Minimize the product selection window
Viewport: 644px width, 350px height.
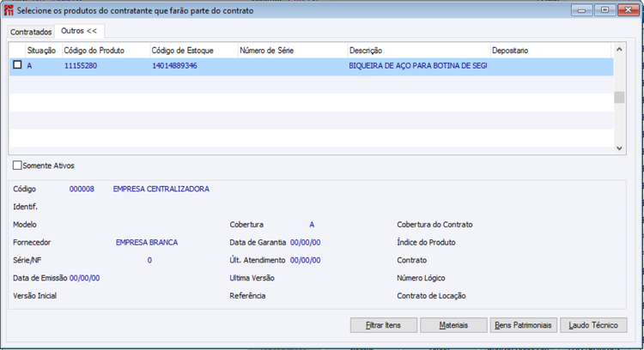[x=581, y=10]
